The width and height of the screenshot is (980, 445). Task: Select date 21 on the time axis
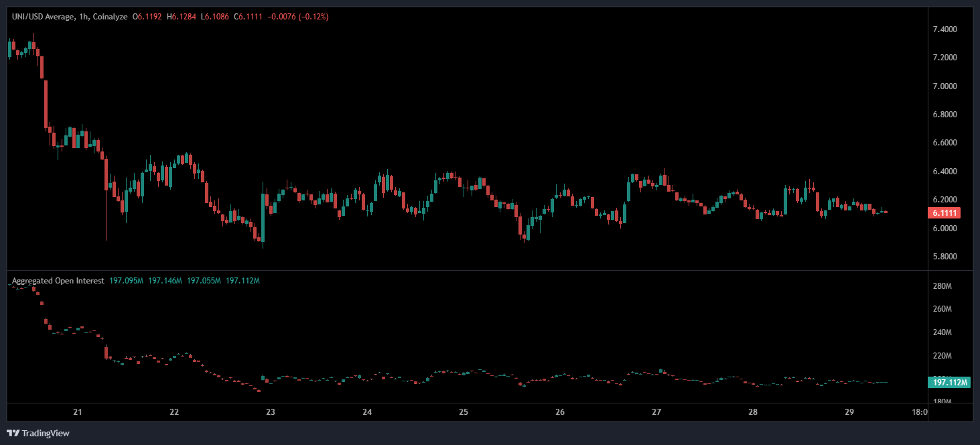coord(78,411)
